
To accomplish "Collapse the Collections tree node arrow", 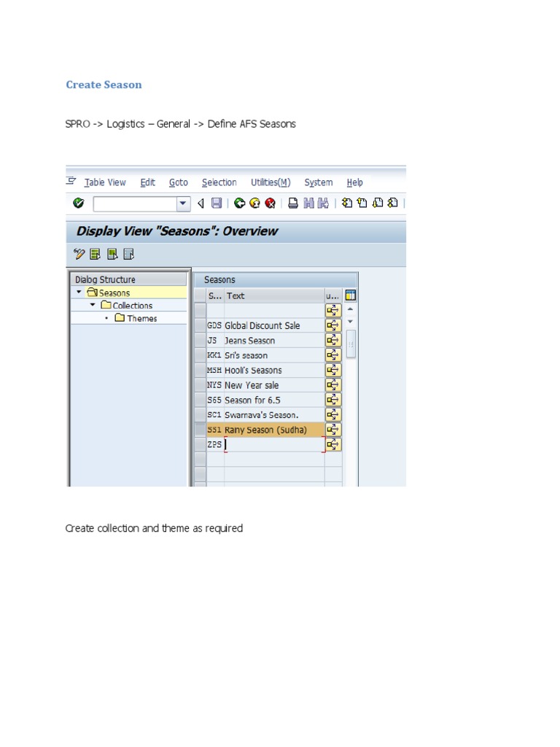I will (93, 304).
